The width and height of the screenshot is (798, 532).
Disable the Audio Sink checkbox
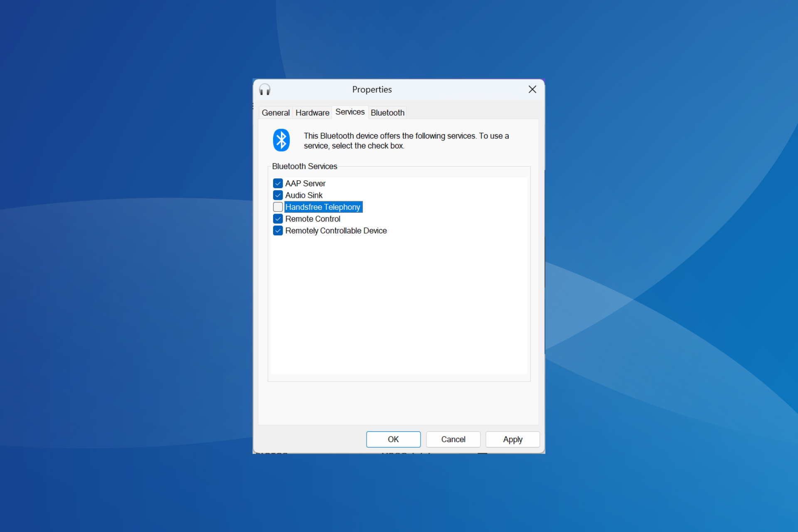coord(277,195)
